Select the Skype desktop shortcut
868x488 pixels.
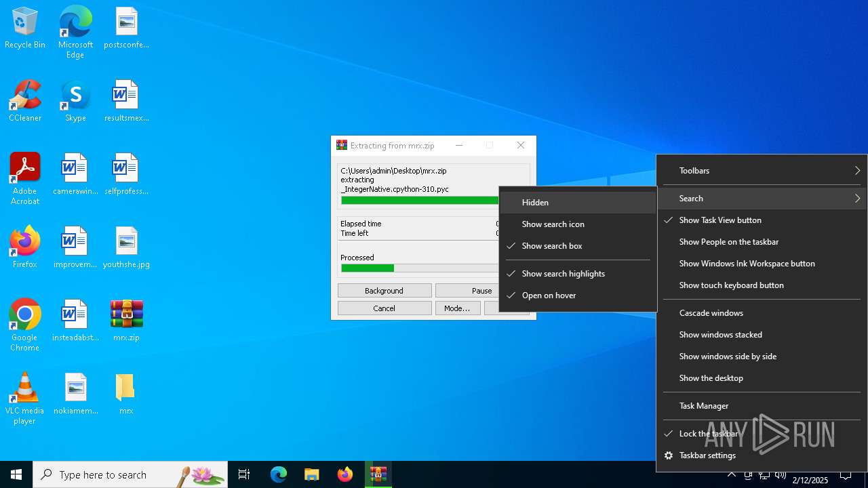(x=75, y=102)
